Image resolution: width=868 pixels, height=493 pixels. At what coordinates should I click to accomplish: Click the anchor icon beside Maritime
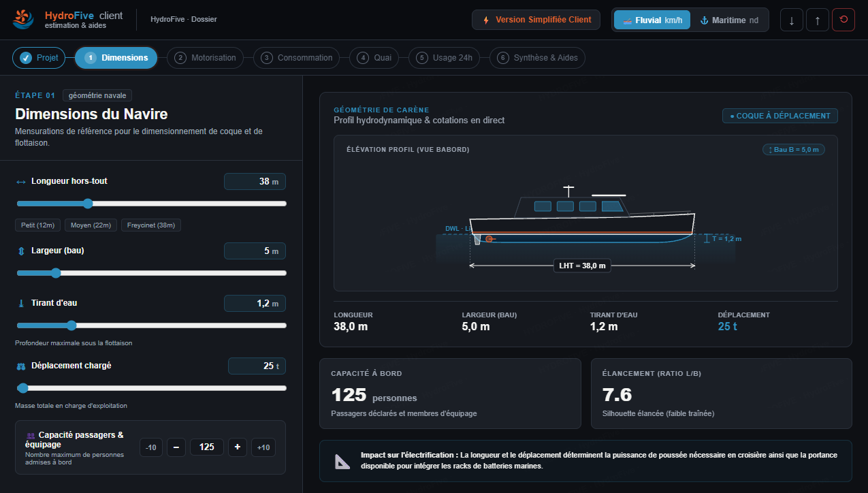pyautogui.click(x=705, y=20)
